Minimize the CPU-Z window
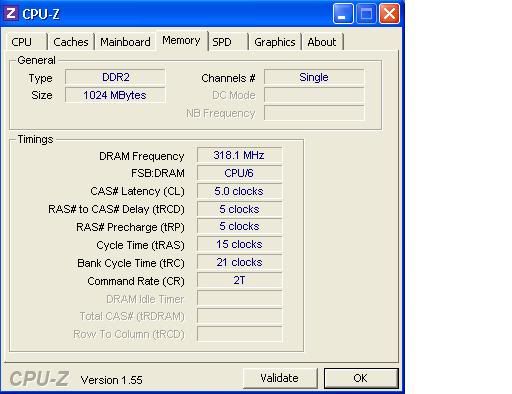 click(343, 14)
